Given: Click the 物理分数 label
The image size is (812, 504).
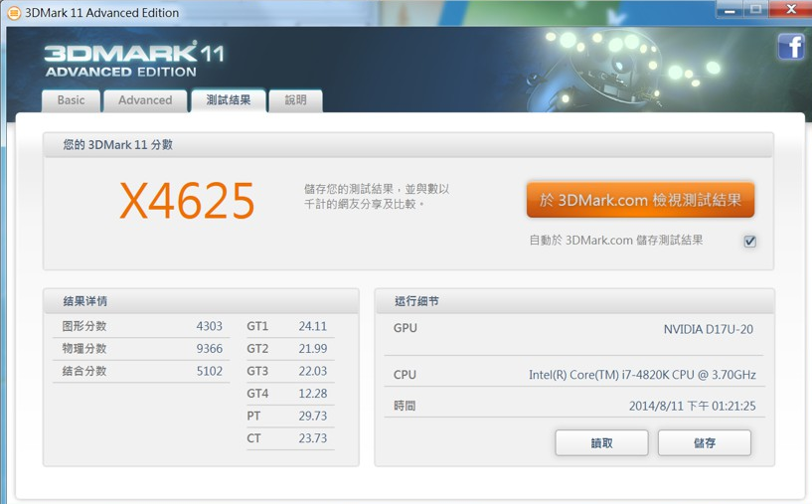Looking at the screenshot, I should 83,349.
